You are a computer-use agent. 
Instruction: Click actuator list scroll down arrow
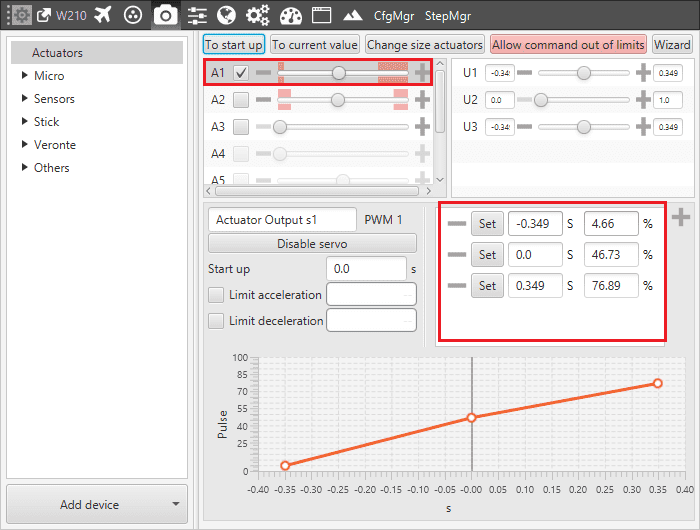click(440, 180)
